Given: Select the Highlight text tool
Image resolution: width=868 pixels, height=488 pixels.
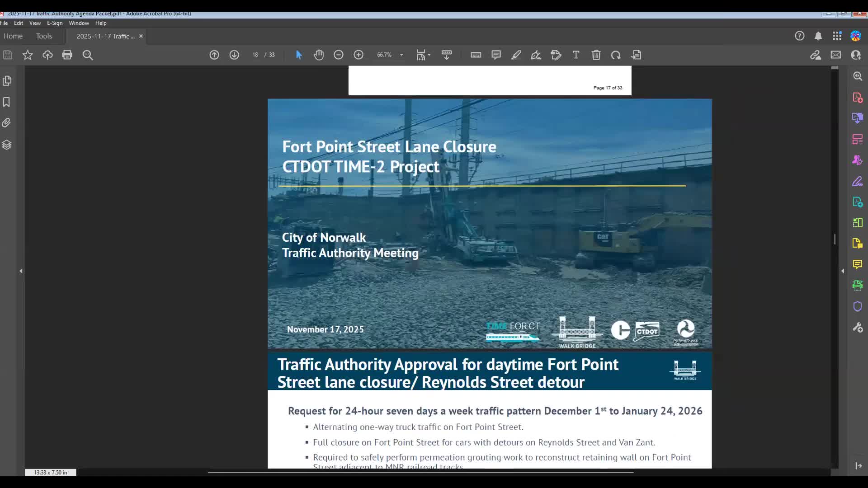Looking at the screenshot, I should coord(516,55).
